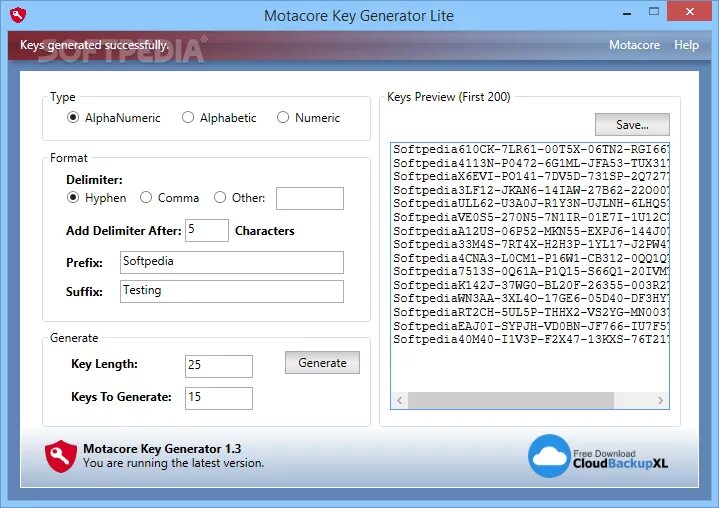719x508 pixels.
Task: Select key starting SoftpediaRT2CH-5UL5P
Action: (531, 312)
